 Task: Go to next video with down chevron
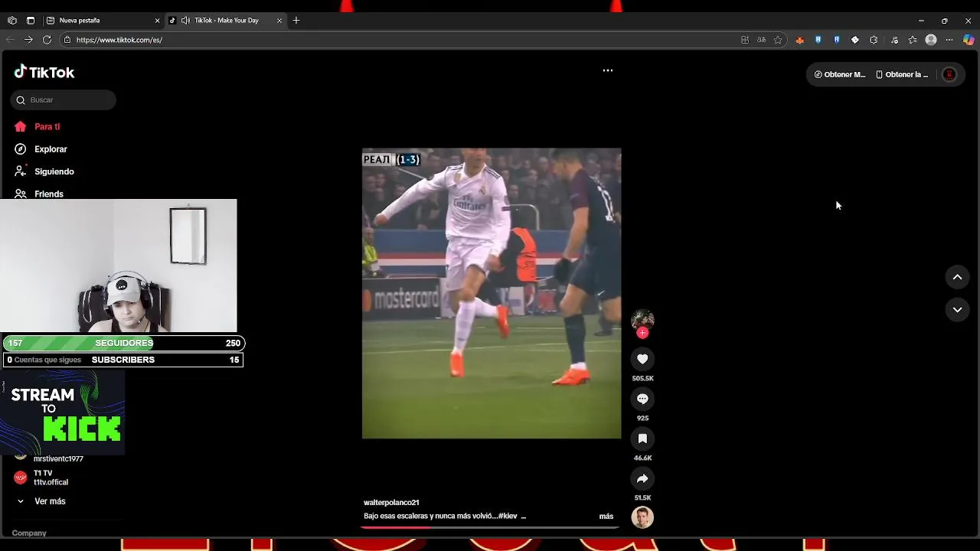pos(957,309)
